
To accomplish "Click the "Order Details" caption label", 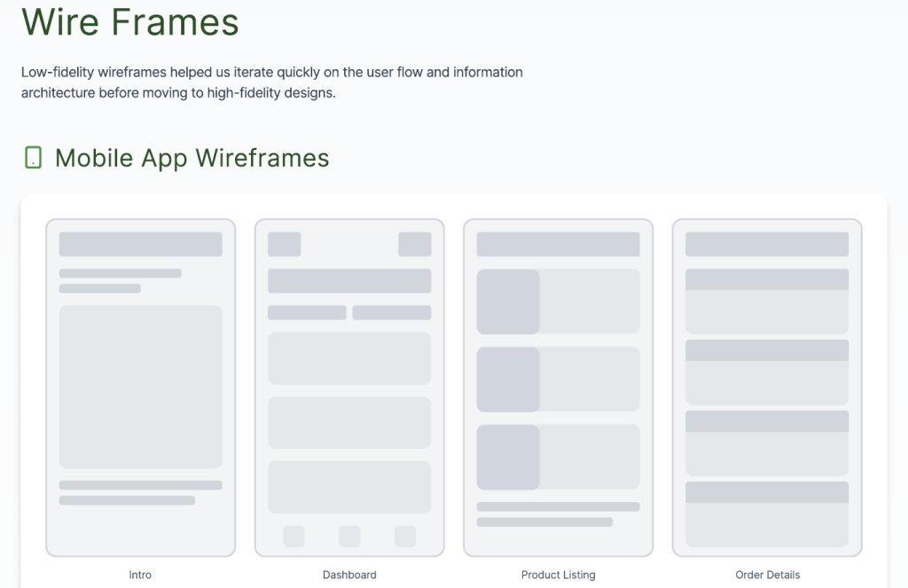I will click(767, 575).
